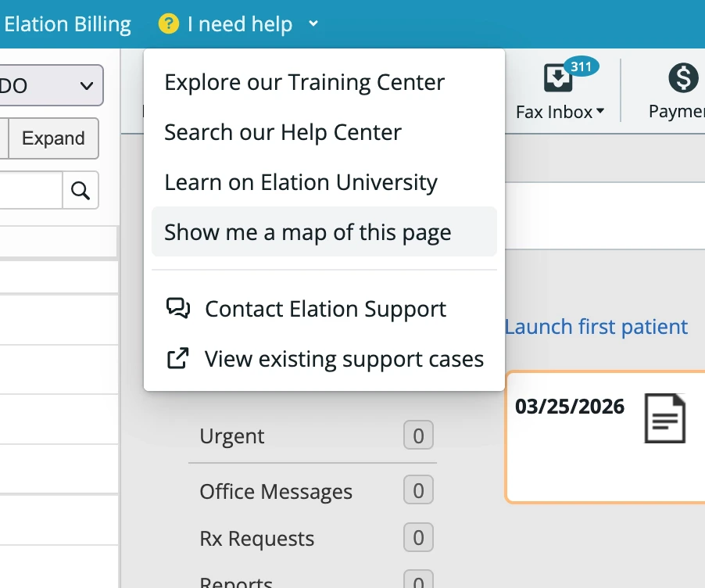Click the search magnifier icon
The height and width of the screenshot is (588, 705).
(81, 190)
